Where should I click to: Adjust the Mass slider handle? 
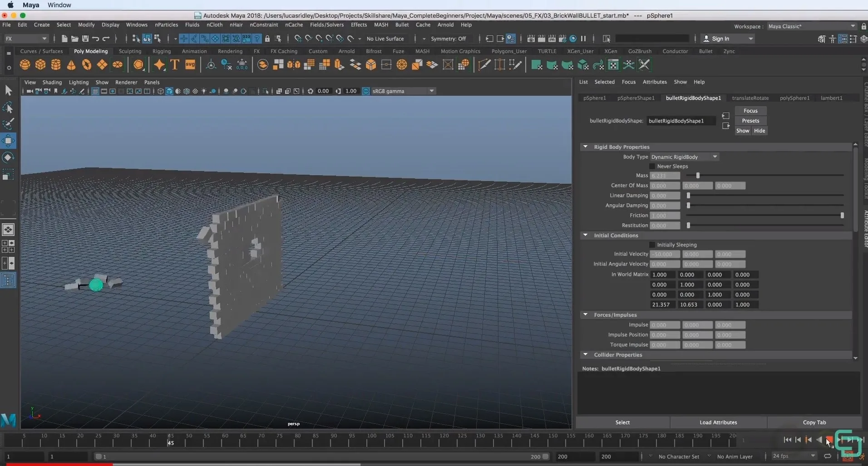pyautogui.click(x=698, y=176)
